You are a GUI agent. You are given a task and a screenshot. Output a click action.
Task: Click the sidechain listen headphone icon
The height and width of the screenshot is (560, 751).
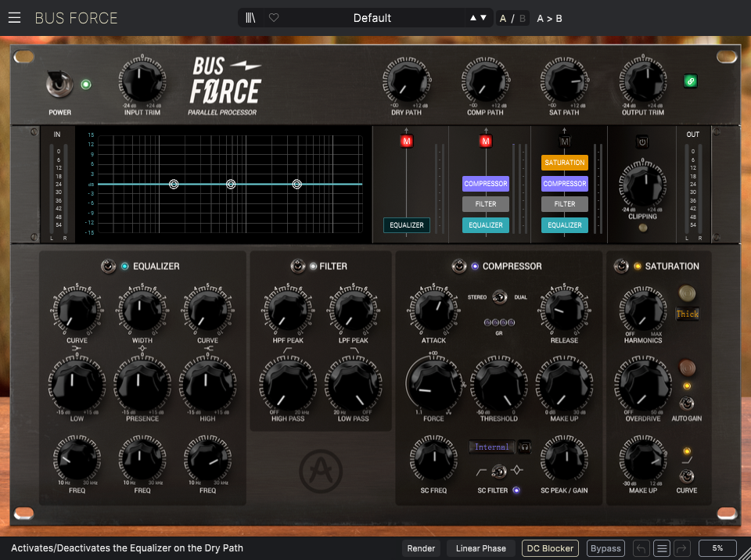(524, 447)
